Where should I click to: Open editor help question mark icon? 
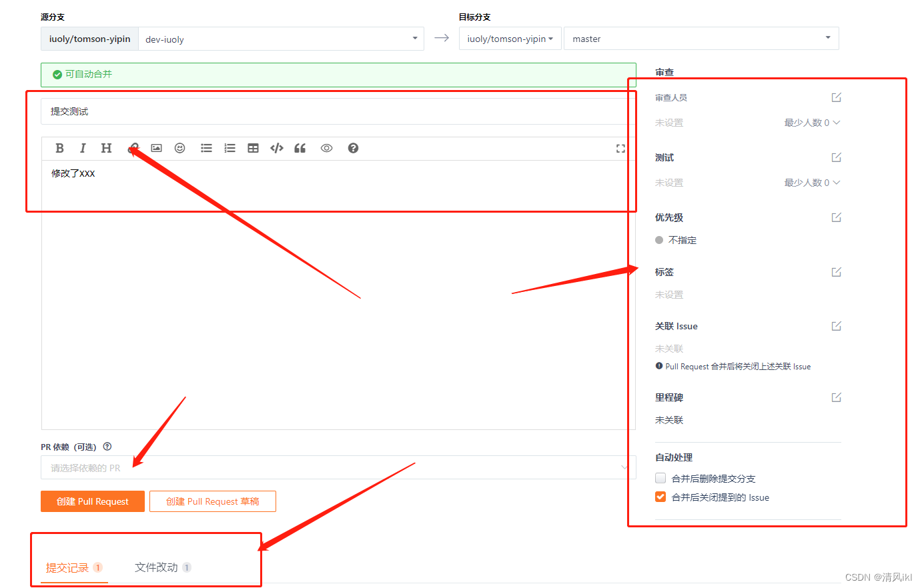[x=353, y=148]
